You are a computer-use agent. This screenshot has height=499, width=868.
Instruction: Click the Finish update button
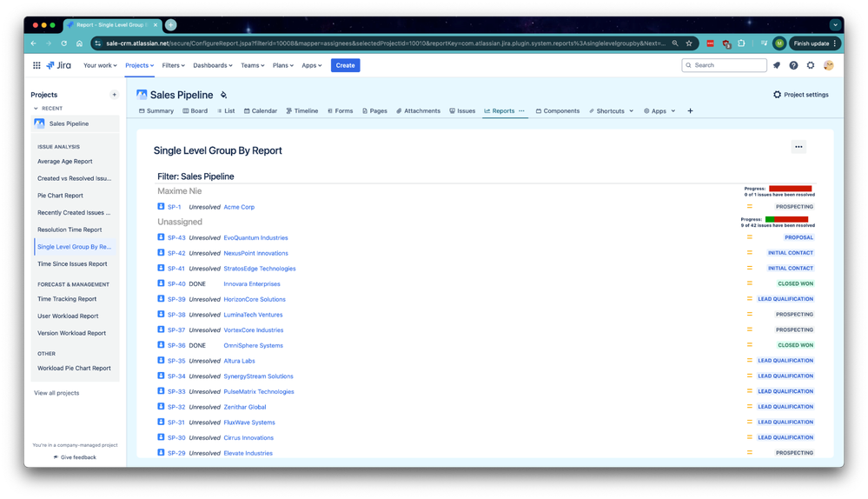815,43
